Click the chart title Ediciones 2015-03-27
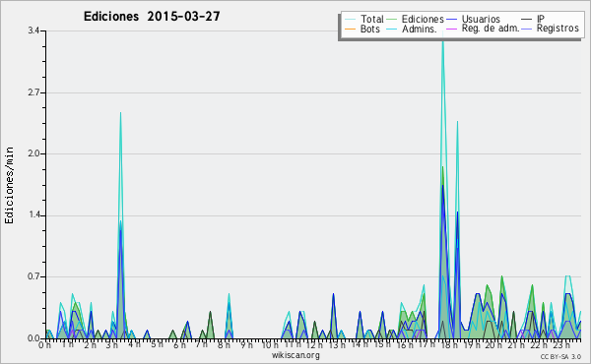Viewport: 591px width, 364px height. pyautogui.click(x=152, y=17)
